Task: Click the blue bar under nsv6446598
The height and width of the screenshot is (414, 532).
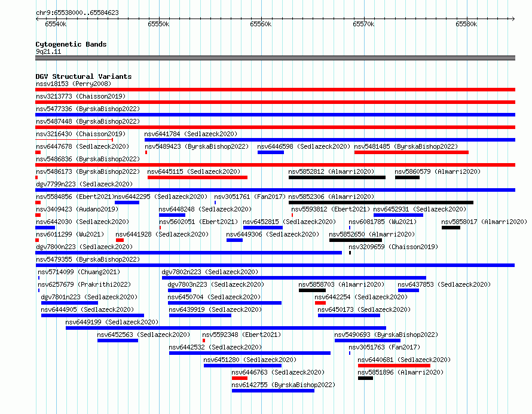Action: click(x=270, y=152)
